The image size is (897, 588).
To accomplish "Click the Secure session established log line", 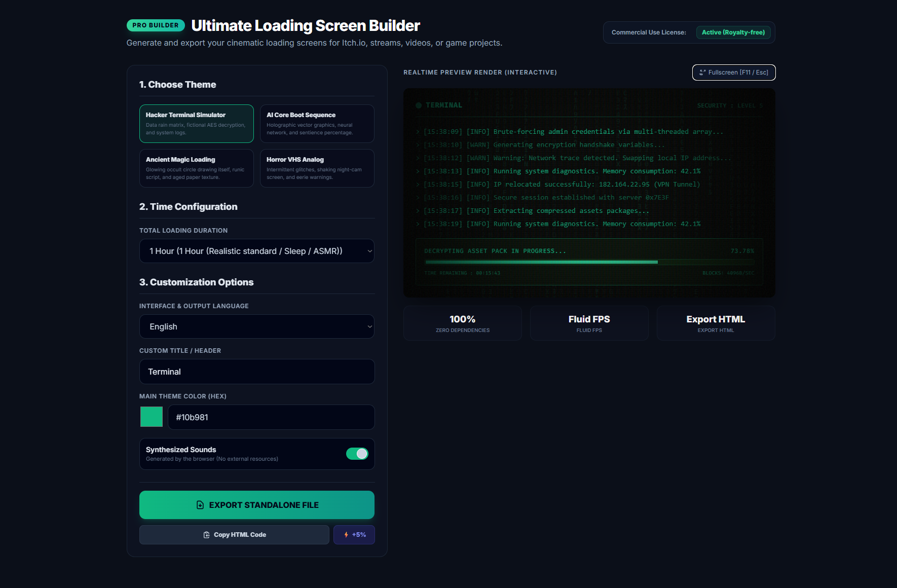I will pyautogui.click(x=542, y=198).
